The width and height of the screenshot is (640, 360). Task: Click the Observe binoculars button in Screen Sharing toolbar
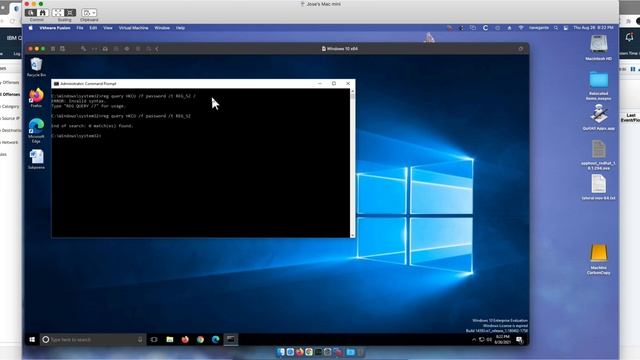point(42,13)
